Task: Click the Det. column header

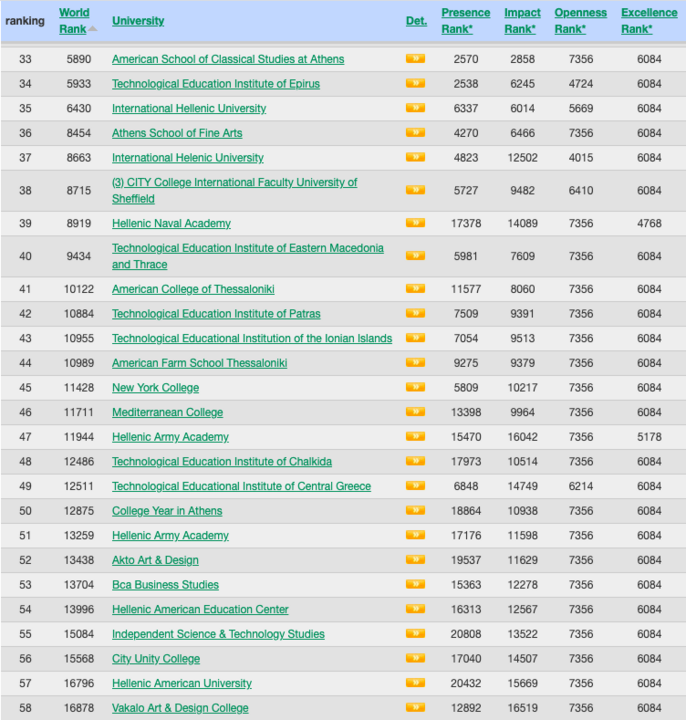Action: 416,21
